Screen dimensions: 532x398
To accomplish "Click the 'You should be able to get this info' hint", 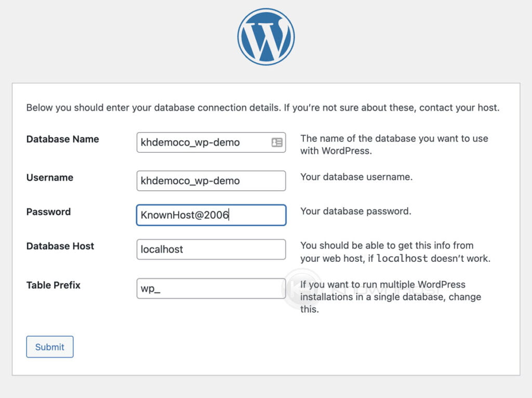I will pyautogui.click(x=395, y=252).
